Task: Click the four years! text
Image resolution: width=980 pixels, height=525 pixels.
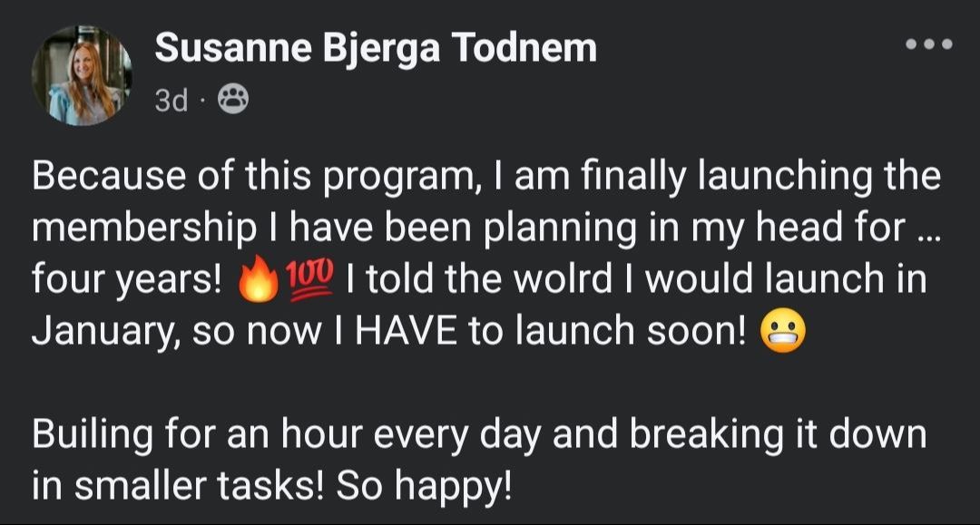Action: (127, 280)
